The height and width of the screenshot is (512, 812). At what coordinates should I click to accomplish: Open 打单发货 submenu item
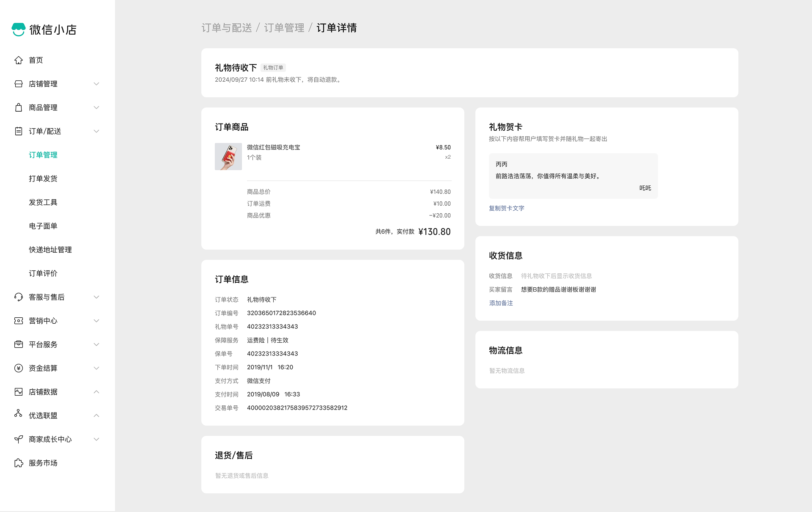pos(43,179)
